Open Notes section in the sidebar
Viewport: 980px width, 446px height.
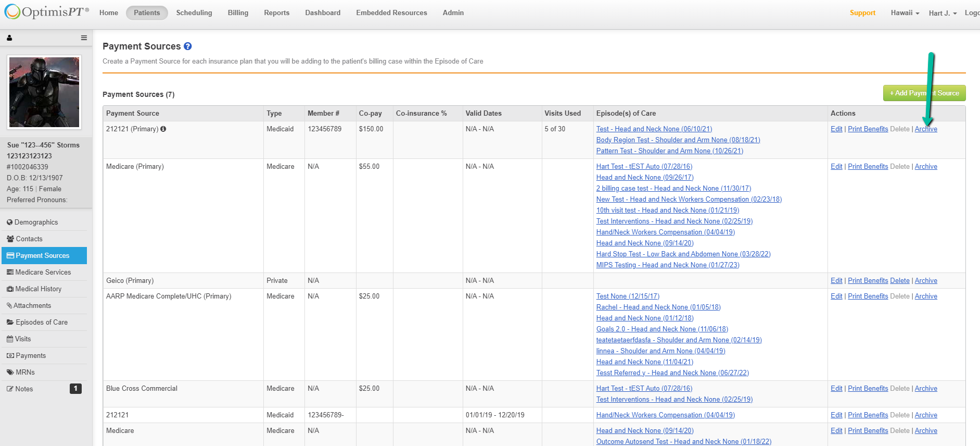[24, 389]
